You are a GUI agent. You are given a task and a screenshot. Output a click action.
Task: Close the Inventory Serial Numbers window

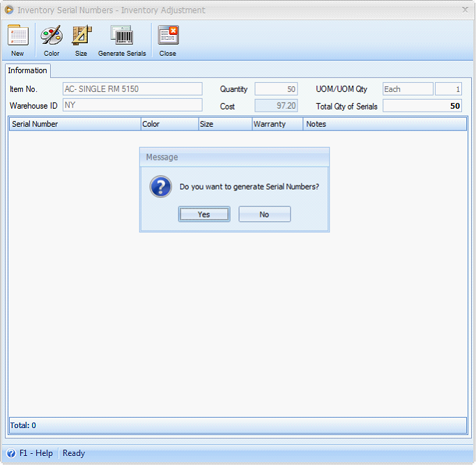[x=465, y=10]
